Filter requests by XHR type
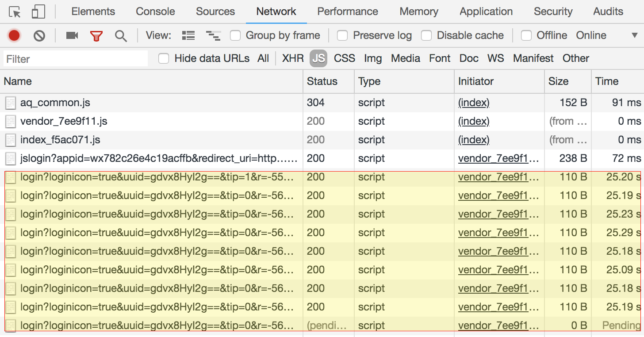 pos(293,58)
